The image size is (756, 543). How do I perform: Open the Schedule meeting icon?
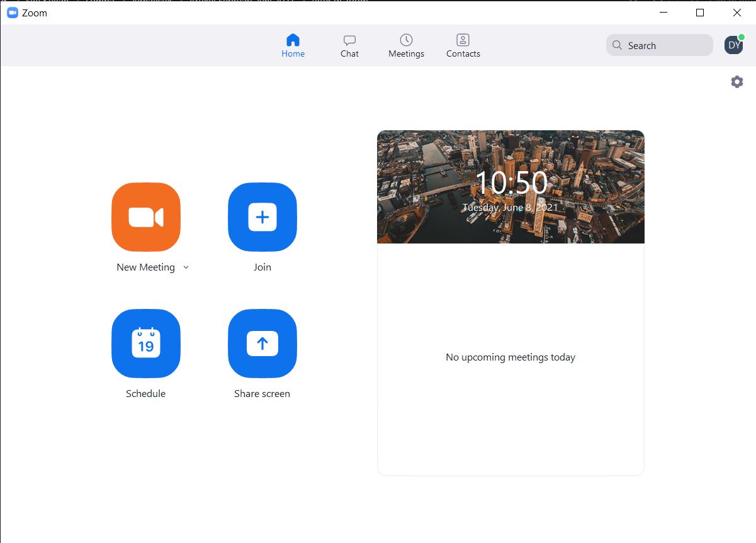[x=145, y=344]
